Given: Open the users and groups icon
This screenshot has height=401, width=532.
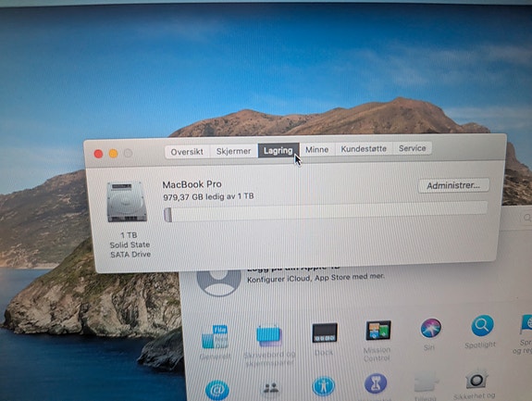Looking at the screenshot, I should click(x=270, y=388).
